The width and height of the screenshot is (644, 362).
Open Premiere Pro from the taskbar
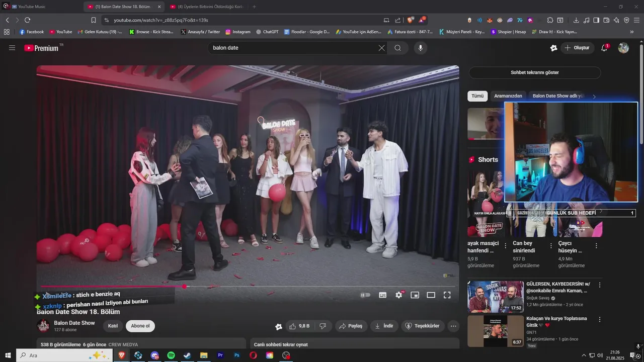coord(220,355)
